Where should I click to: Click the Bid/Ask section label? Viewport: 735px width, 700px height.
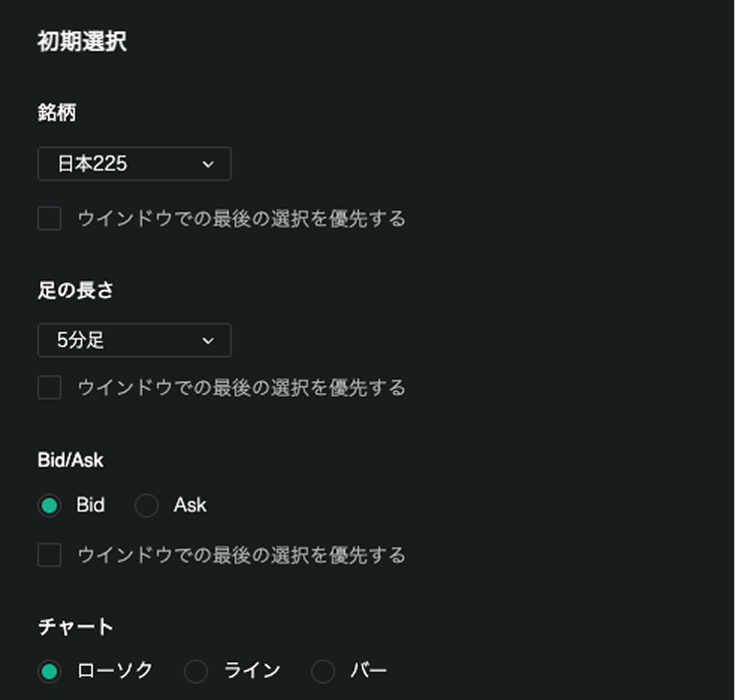[x=70, y=460]
